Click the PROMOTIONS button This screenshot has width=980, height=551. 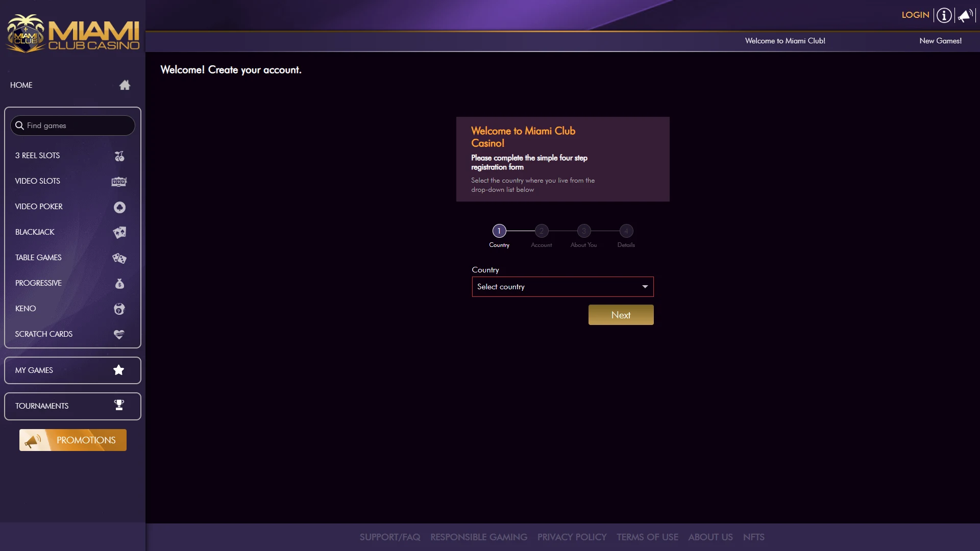[x=73, y=440]
